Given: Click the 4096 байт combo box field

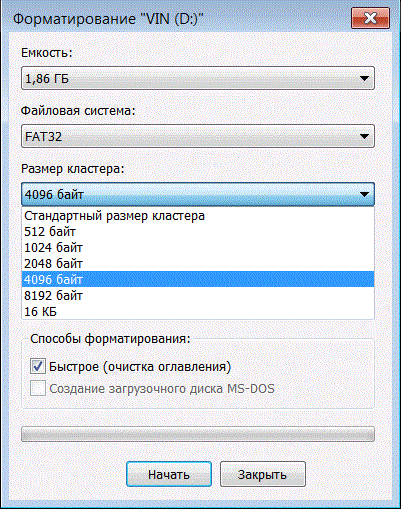Looking at the screenshot, I should click(x=198, y=194).
